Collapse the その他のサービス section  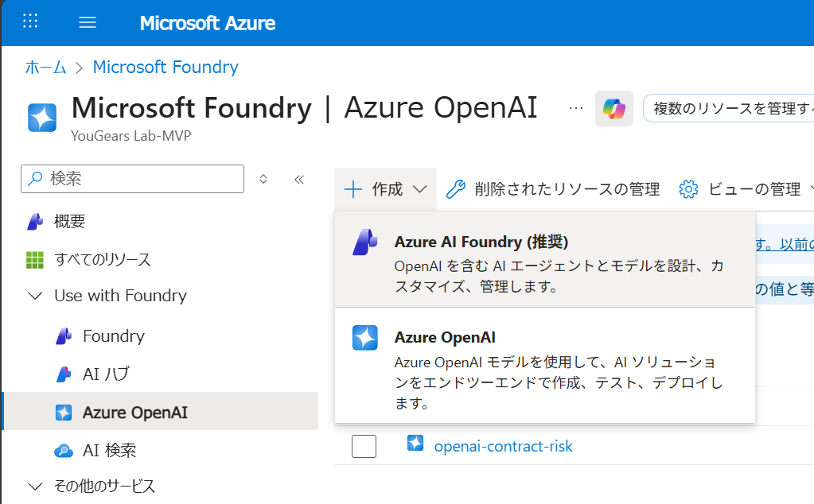coord(35,486)
